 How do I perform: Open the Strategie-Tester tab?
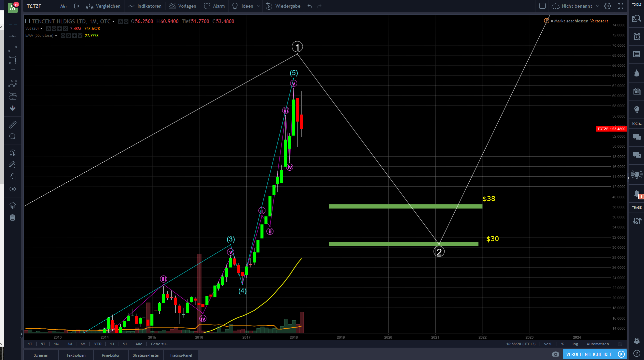(x=146, y=355)
